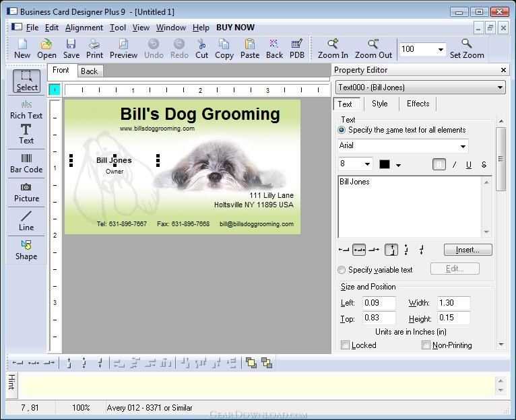This screenshot has height=420, width=516.
Task: Switch to the Effects tab
Action: pos(418,104)
